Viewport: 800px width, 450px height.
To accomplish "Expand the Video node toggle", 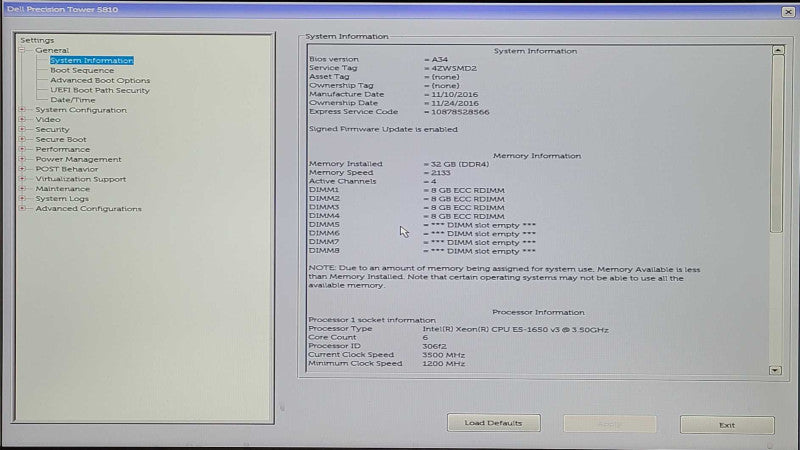I will 22,119.
